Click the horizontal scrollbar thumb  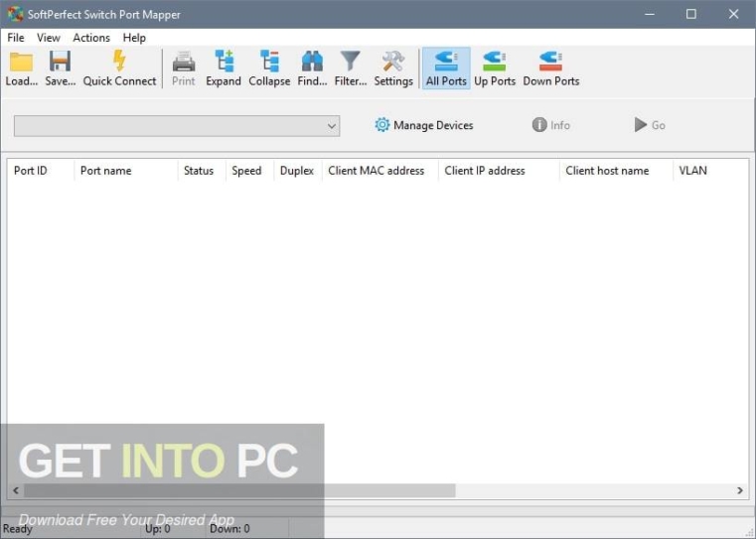[x=239, y=490]
